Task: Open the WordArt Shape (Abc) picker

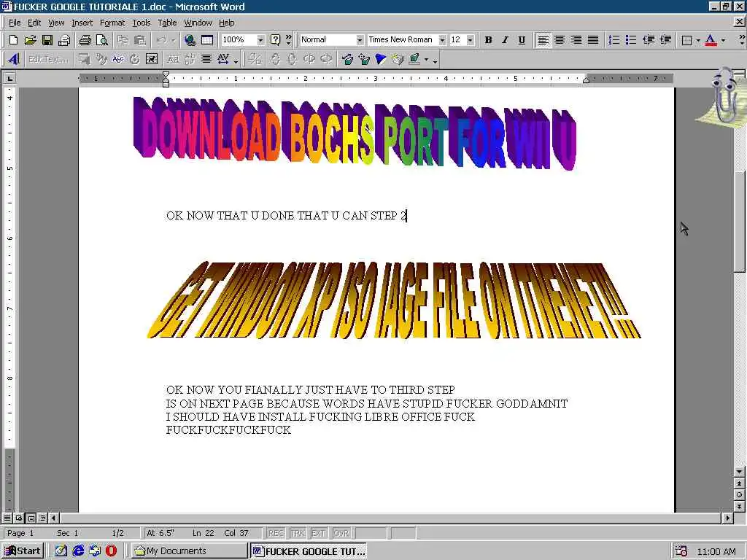Action: tap(117, 59)
